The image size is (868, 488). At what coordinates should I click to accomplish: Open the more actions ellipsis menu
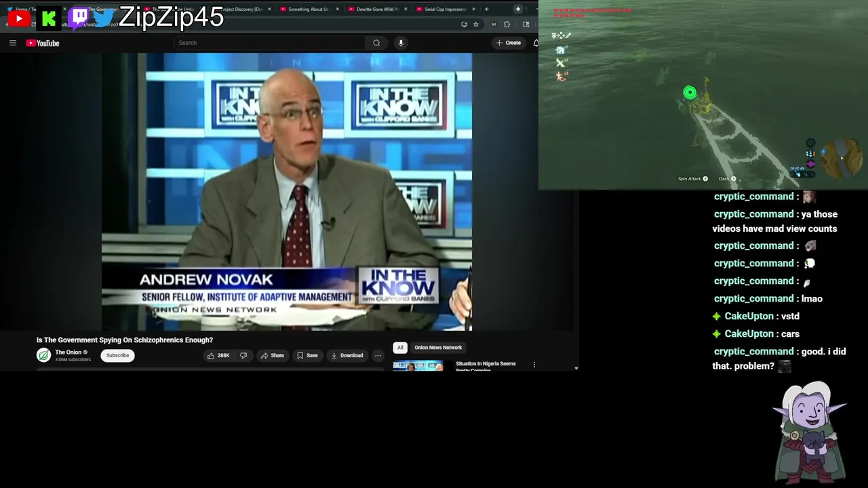click(378, 355)
